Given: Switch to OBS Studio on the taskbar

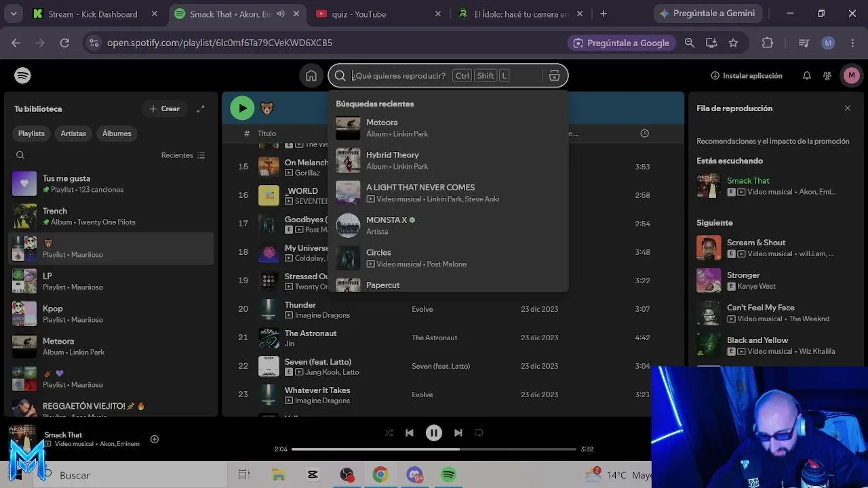Looking at the screenshot, I should 347,475.
